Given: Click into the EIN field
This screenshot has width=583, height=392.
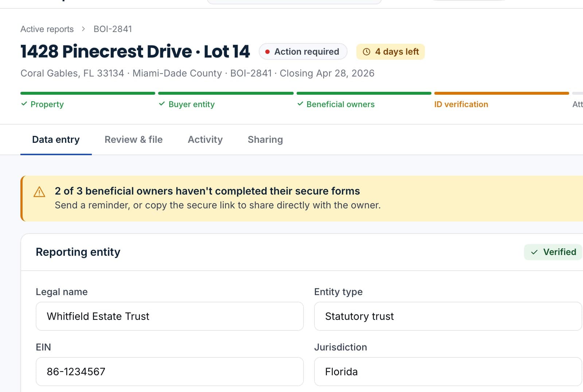Looking at the screenshot, I should (170, 372).
